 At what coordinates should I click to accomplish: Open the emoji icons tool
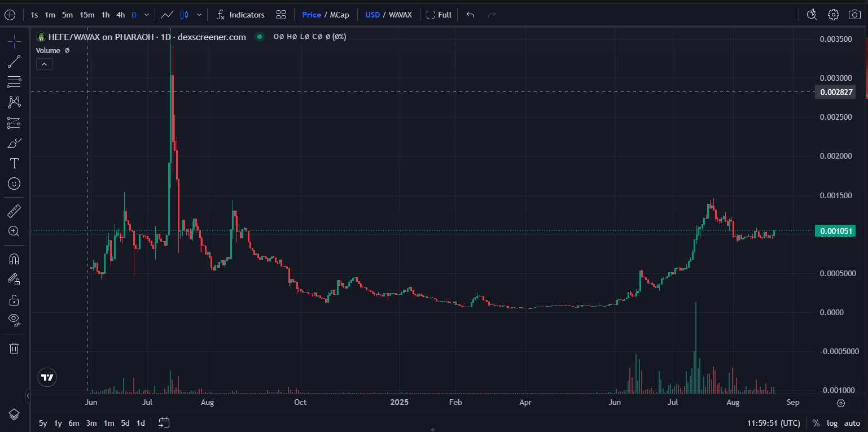tap(14, 184)
